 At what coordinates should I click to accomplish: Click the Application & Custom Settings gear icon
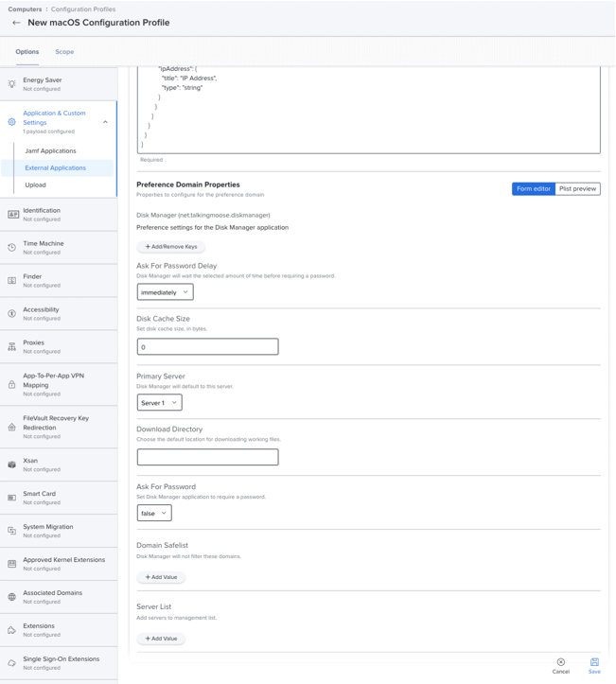pyautogui.click(x=11, y=122)
